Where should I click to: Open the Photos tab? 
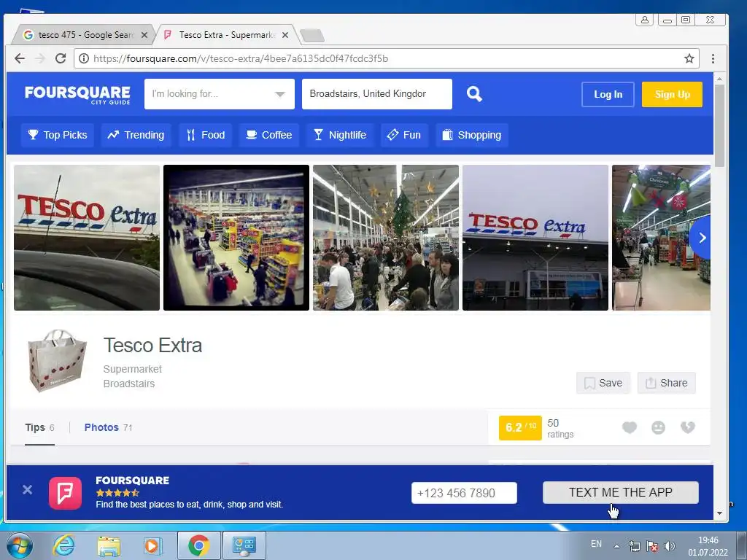click(x=108, y=427)
